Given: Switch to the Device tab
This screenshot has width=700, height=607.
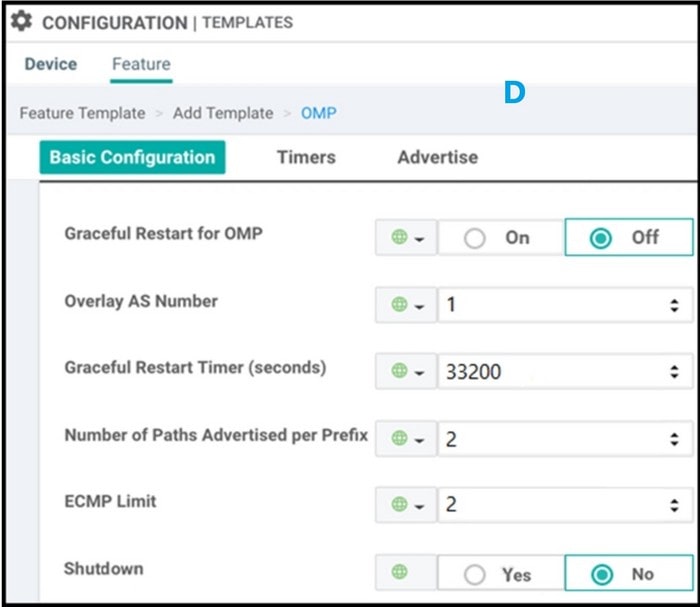Looking at the screenshot, I should [51, 64].
